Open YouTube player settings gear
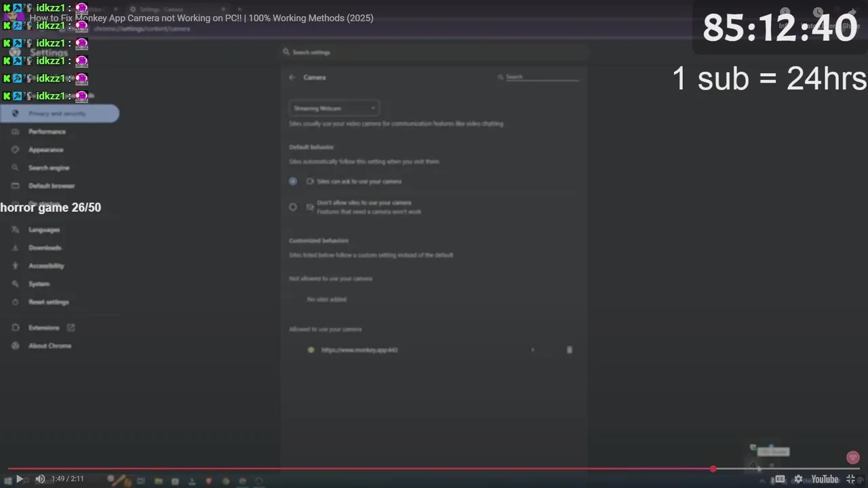The width and height of the screenshot is (868, 488). point(798,479)
